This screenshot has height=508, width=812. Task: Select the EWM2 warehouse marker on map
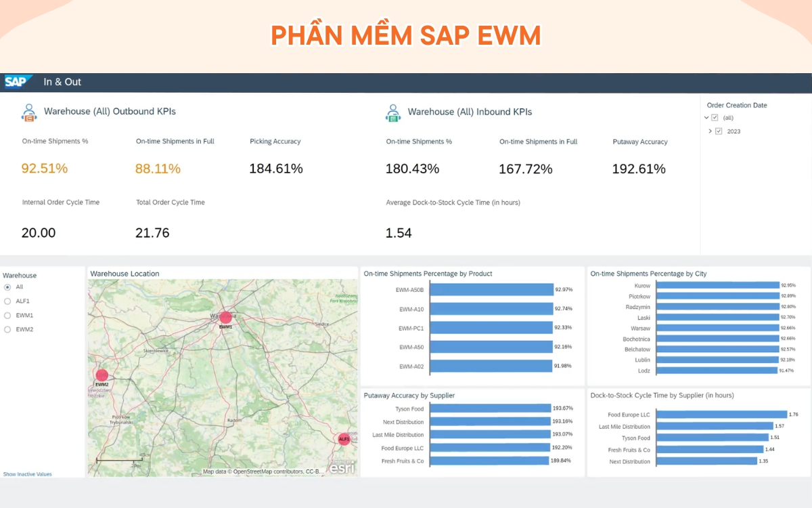(x=102, y=375)
